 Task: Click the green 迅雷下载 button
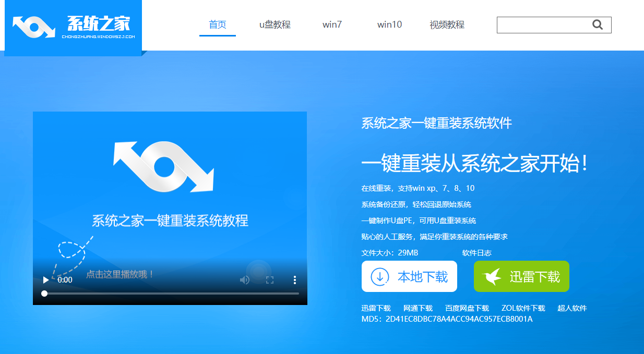click(521, 276)
